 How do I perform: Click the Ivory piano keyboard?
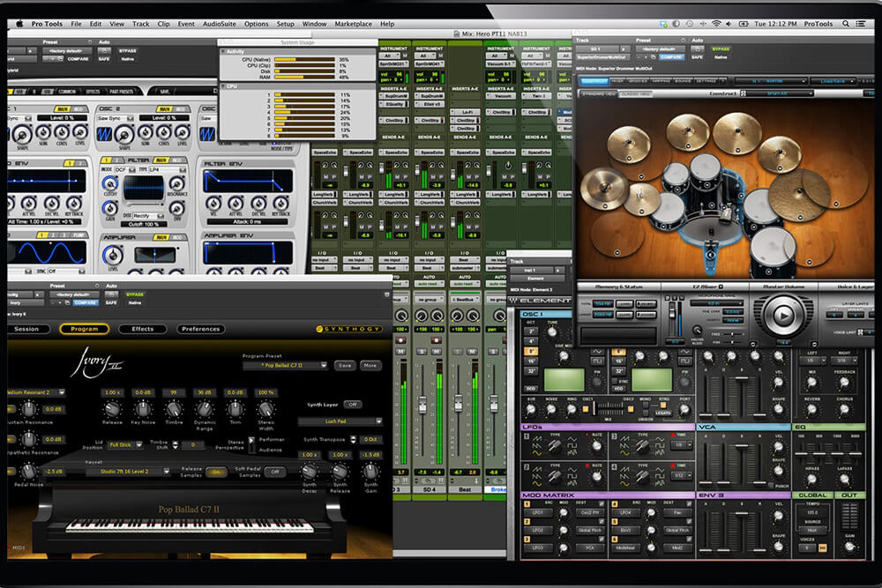point(190,526)
